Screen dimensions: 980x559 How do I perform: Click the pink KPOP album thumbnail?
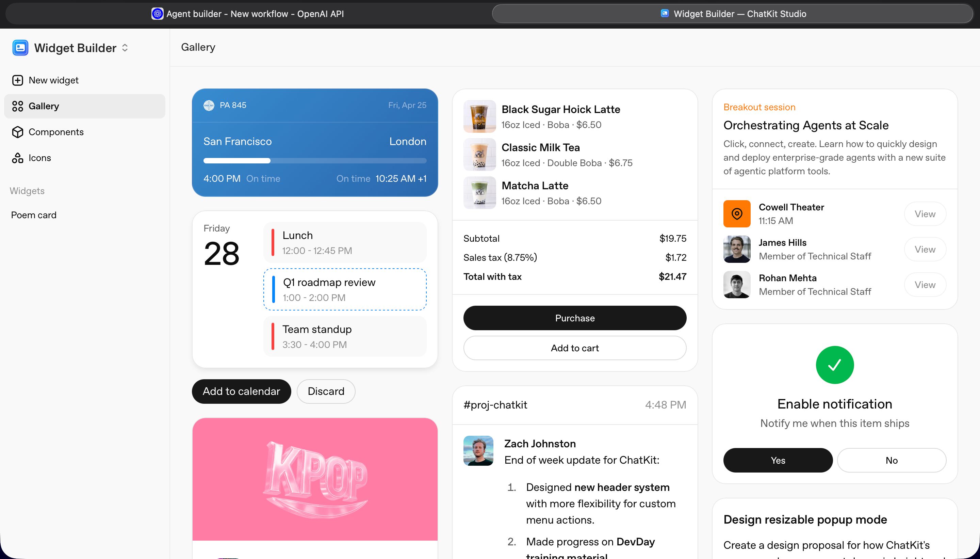tap(315, 479)
